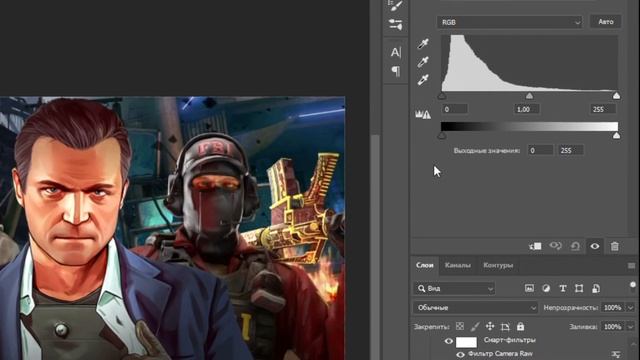Image resolution: width=640 pixels, height=360 pixels.
Task: Open Camera Raw filter blending options icon
Action: click(616, 354)
